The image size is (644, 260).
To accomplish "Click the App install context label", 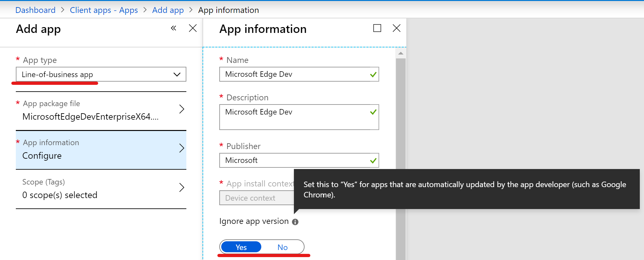I will (x=260, y=184).
